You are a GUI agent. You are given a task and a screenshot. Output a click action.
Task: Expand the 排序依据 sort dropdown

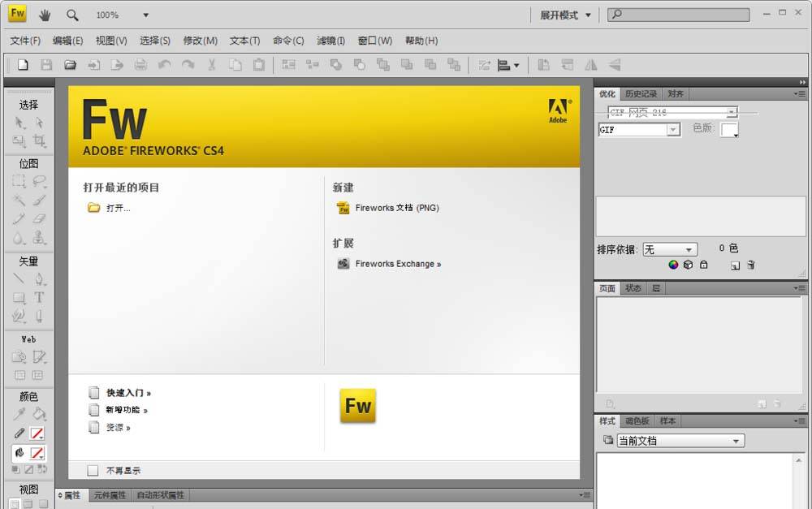point(670,250)
